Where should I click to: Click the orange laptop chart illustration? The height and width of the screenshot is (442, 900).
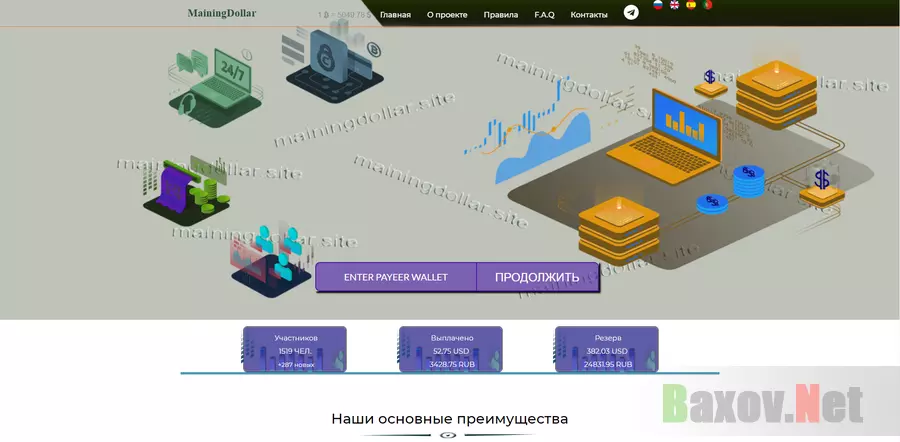click(664, 136)
